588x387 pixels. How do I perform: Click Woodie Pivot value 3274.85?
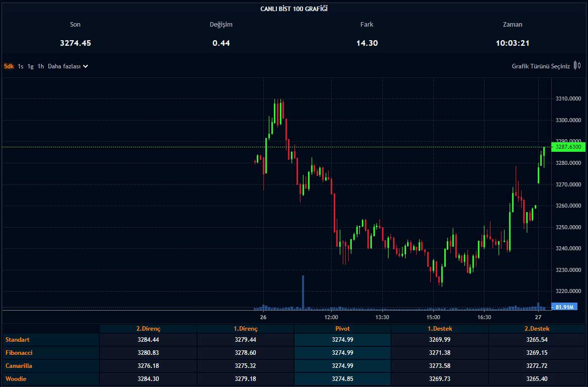point(342,379)
